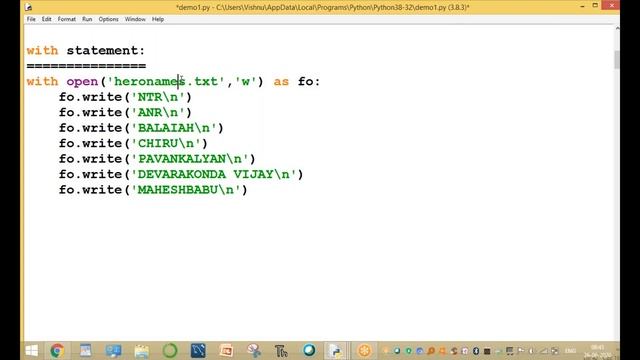Click the line fo.write('ANR\n')
This screenshot has width=640, height=360.
point(125,113)
